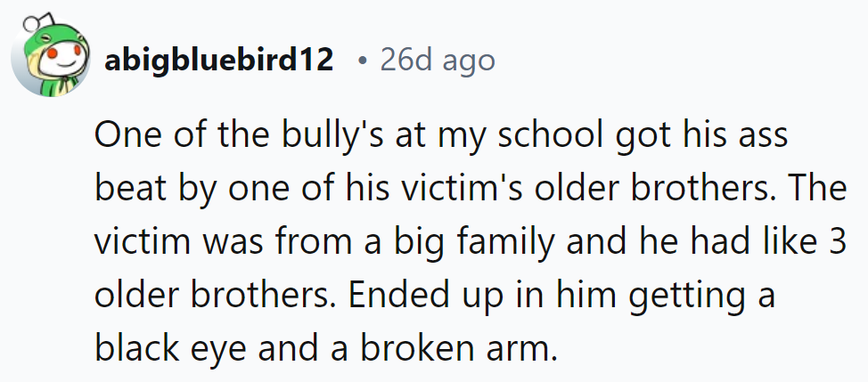
Task: Click the abigbluebird12 avatar icon
Action: pyautogui.click(x=51, y=59)
